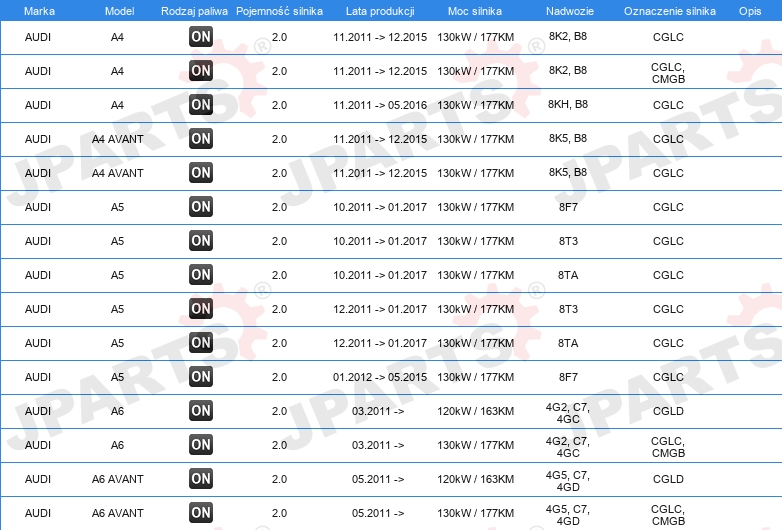
Task: Select 4G5, C7, 4GD in CGLD row
Action: [568, 481]
